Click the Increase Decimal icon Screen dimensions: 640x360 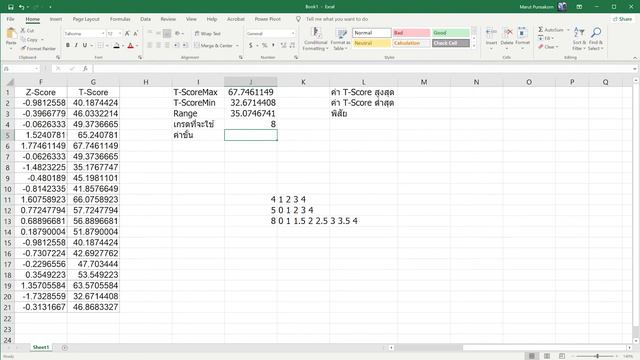[x=283, y=45]
